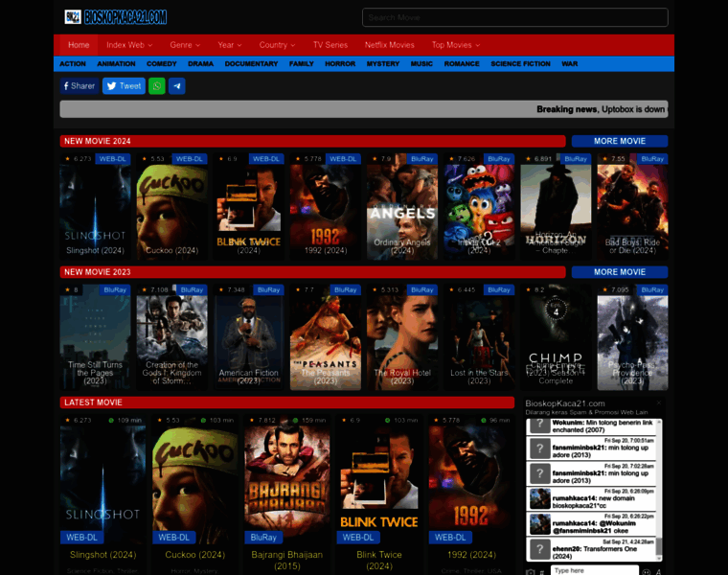The height and width of the screenshot is (575, 728).
Task: Click MORE MOVIE button for 2023
Action: pyautogui.click(x=620, y=272)
